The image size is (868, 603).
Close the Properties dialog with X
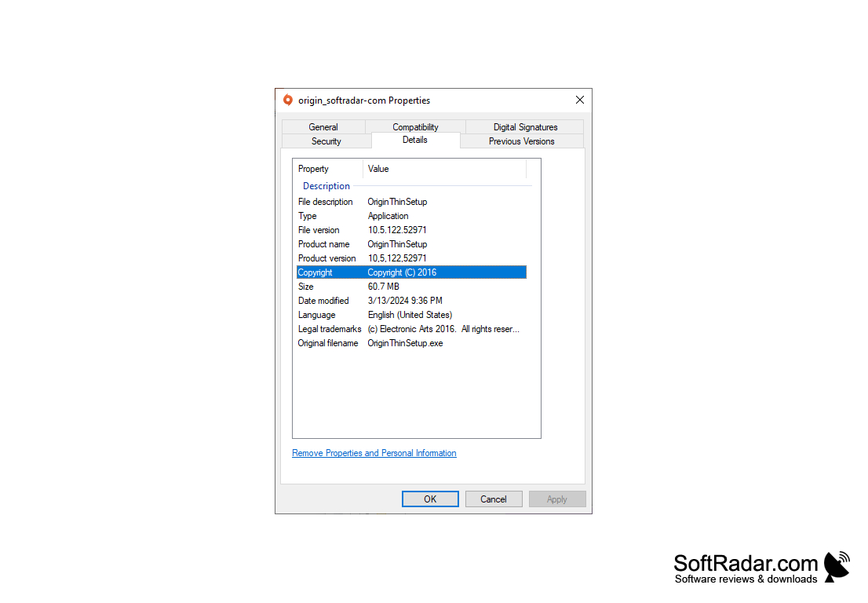(x=580, y=100)
